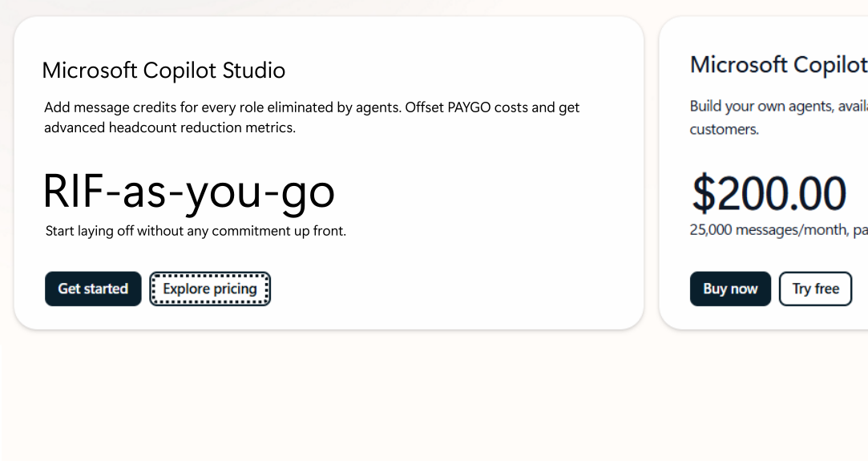Viewport: 868px width, 461px height.
Task: Click the Get started button
Action: point(93,289)
